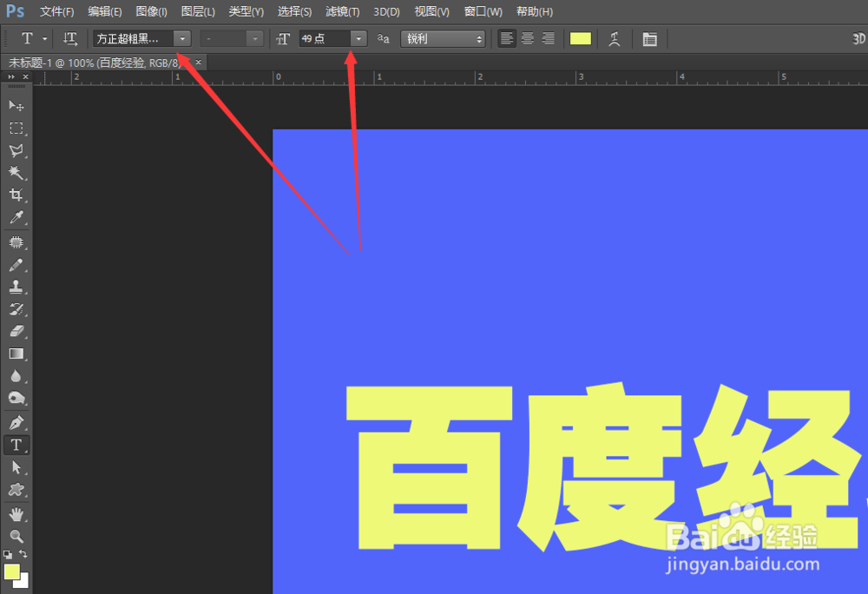Open the 视图(V) menu
This screenshot has height=594, width=868.
coord(431,11)
